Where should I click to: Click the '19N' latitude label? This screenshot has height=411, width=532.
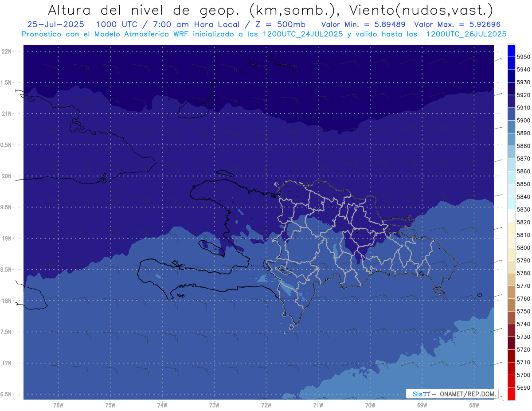(x=7, y=239)
